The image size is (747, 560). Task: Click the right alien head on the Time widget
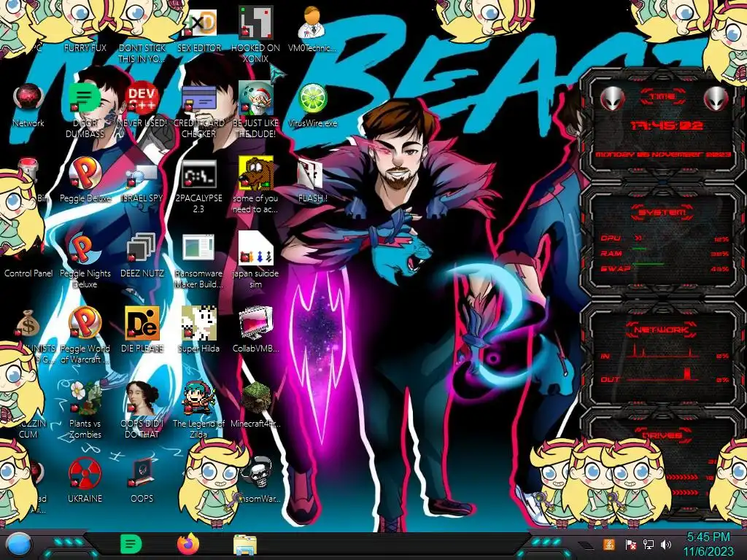tap(716, 98)
